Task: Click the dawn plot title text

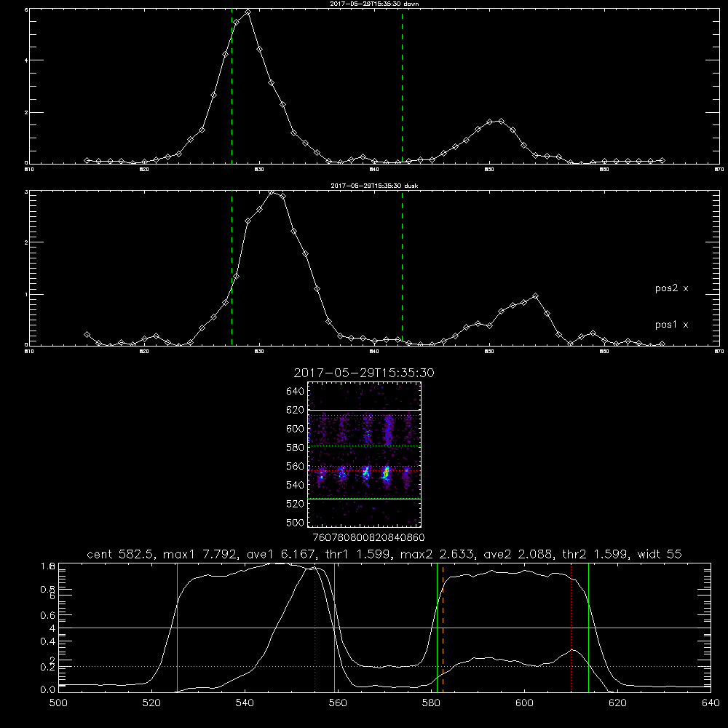Action: click(x=374, y=4)
